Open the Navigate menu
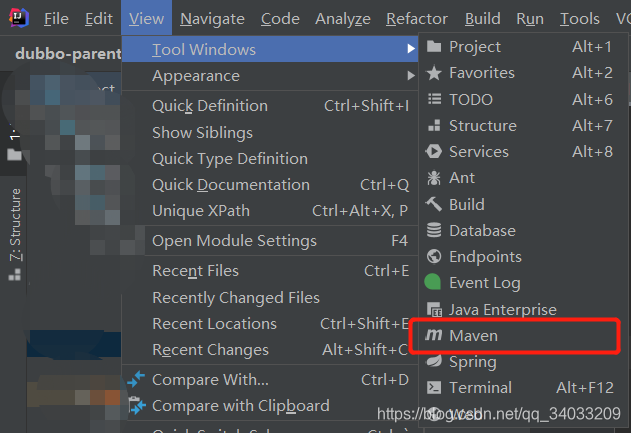 pyautogui.click(x=212, y=19)
